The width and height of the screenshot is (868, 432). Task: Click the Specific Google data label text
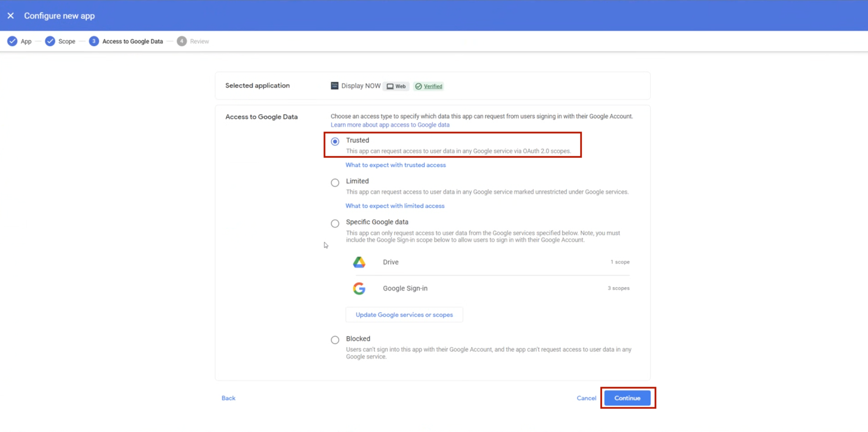point(377,222)
